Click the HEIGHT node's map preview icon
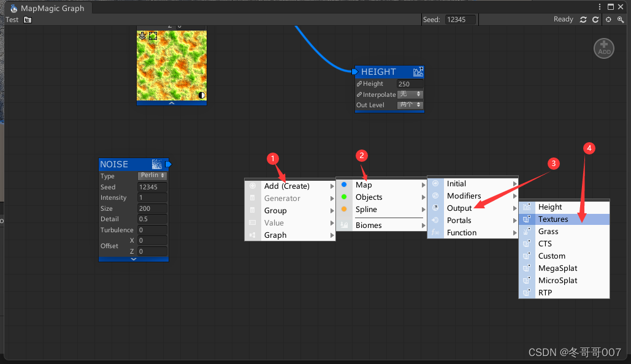 click(418, 72)
